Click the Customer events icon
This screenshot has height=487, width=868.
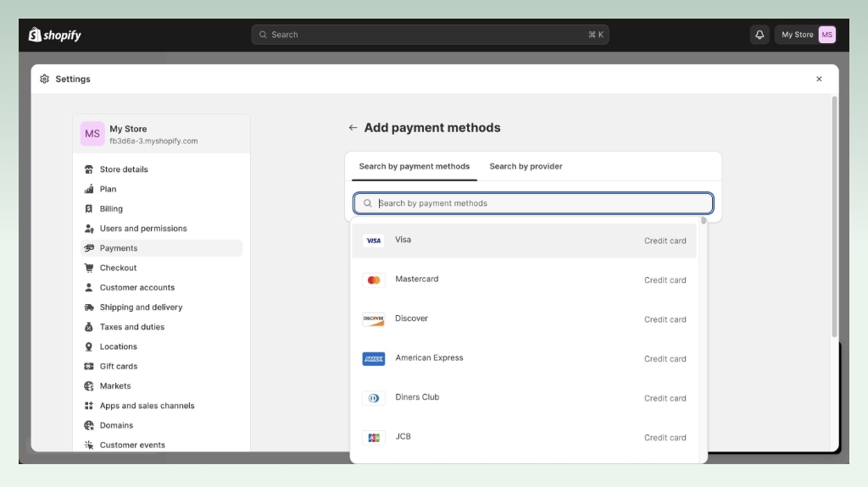[88, 445]
